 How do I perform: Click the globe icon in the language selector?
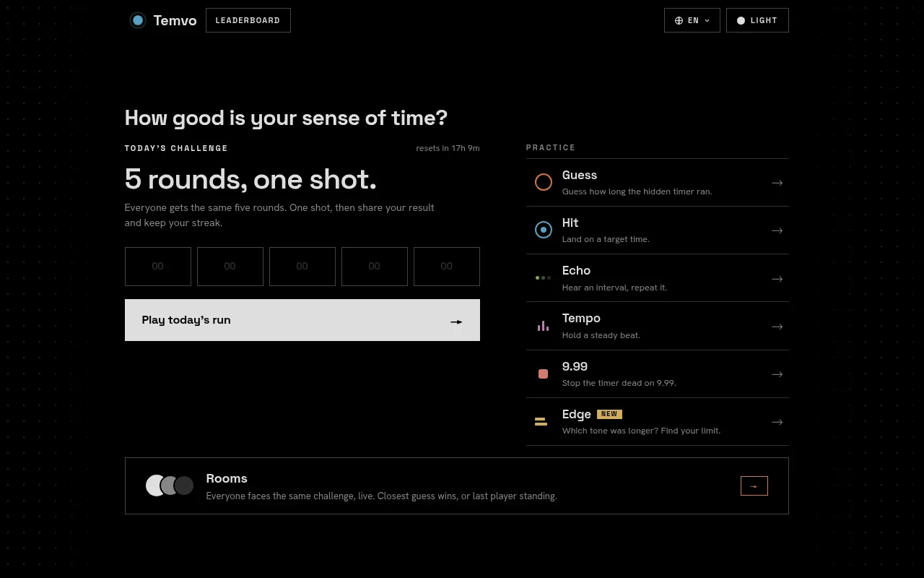pos(679,20)
